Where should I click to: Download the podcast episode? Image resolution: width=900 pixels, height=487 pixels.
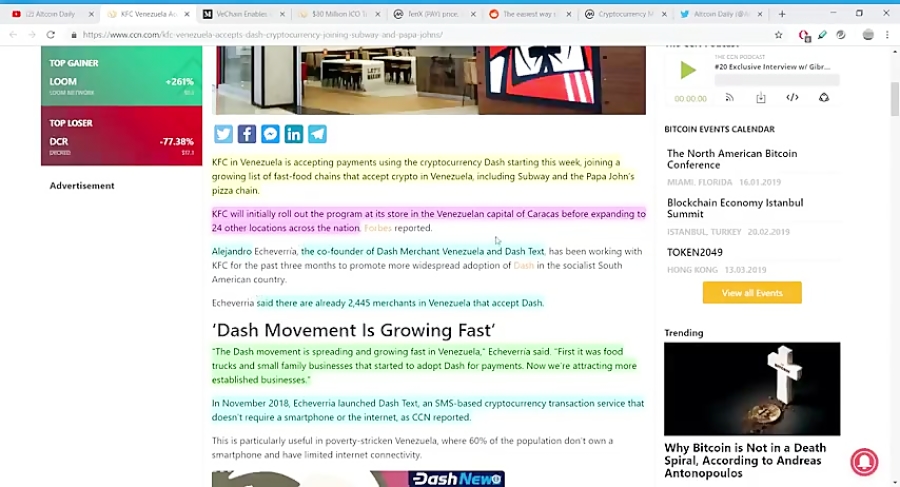pos(761,98)
